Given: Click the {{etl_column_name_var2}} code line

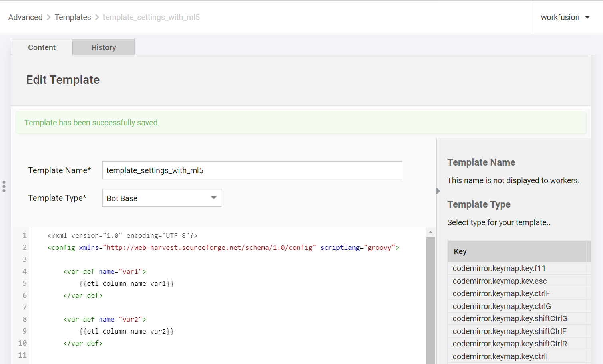Looking at the screenshot, I should tap(126, 331).
